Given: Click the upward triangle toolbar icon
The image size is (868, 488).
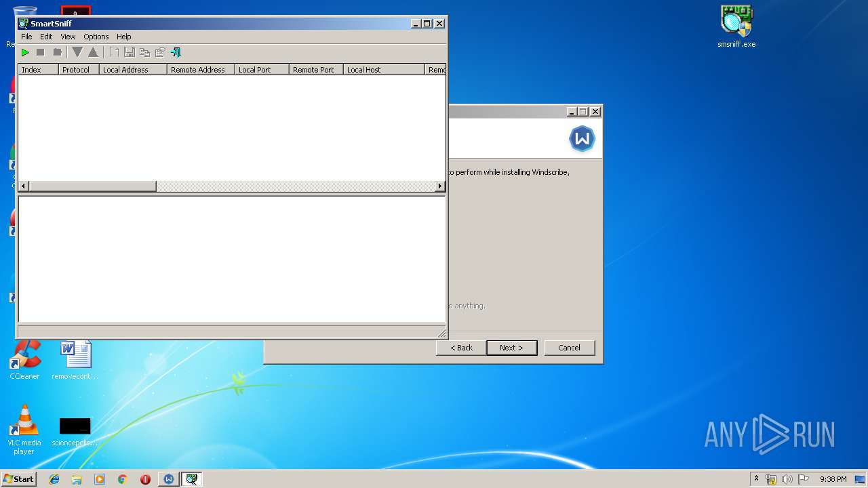Looking at the screenshot, I should point(93,52).
